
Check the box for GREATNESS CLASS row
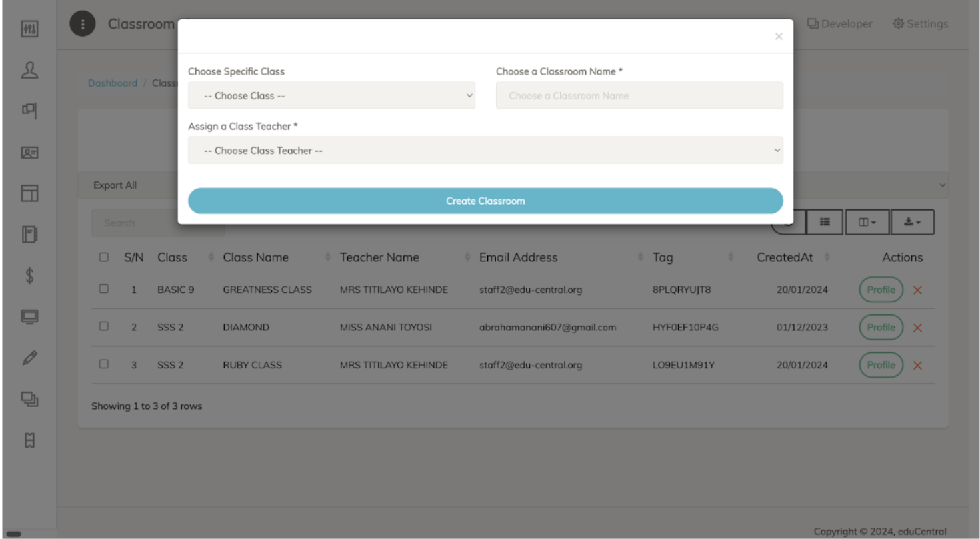click(x=103, y=290)
